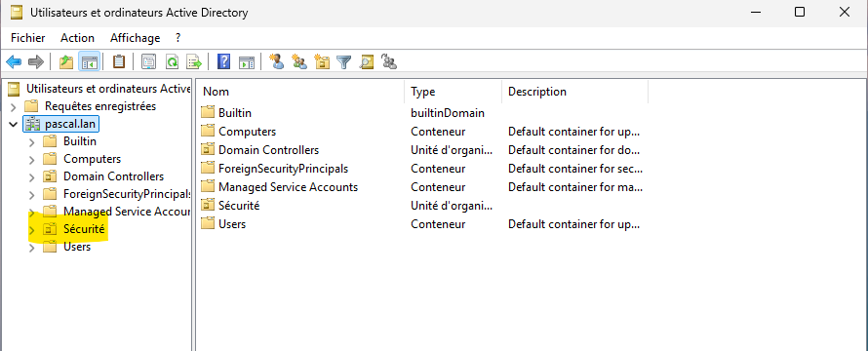Open the Fichier menu

[27, 38]
